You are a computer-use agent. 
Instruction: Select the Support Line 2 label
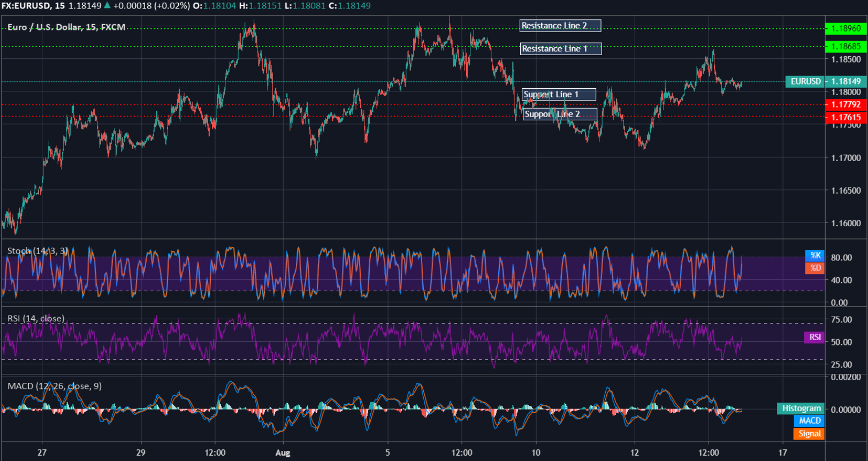tap(560, 114)
